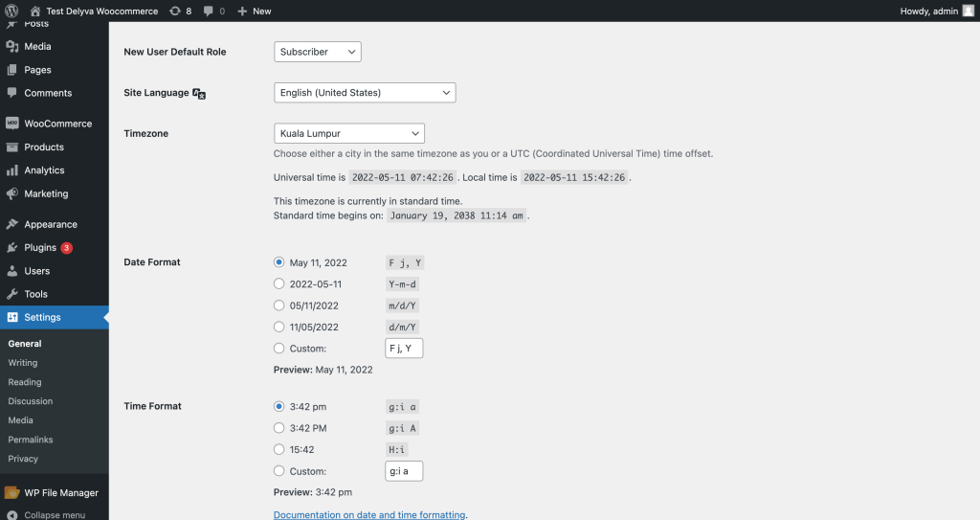The image size is (980, 520).
Task: Click the red Plugins update badge 3
Action: tap(66, 248)
